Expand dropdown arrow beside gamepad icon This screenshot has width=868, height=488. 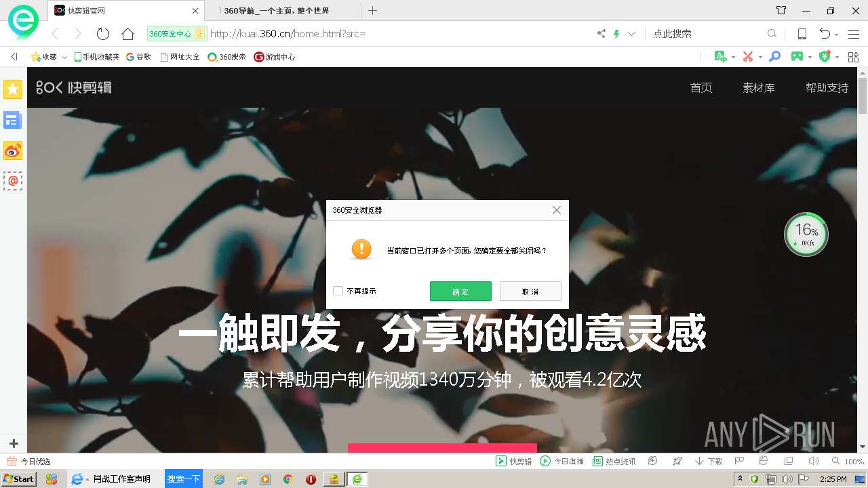coord(810,57)
